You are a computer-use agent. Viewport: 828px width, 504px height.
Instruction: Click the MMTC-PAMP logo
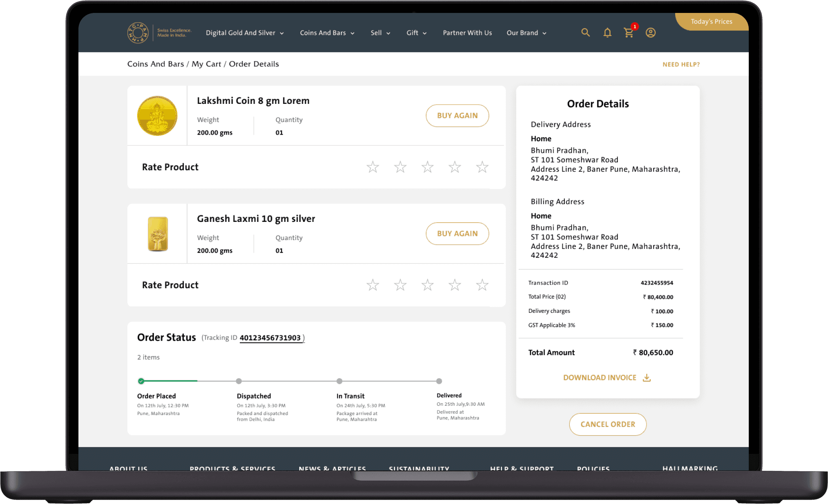click(x=138, y=33)
